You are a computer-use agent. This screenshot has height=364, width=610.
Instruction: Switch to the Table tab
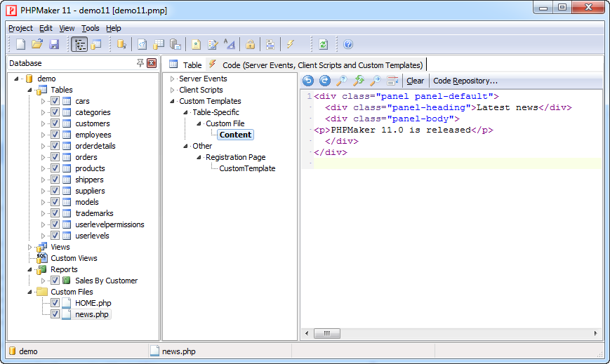[185, 65]
